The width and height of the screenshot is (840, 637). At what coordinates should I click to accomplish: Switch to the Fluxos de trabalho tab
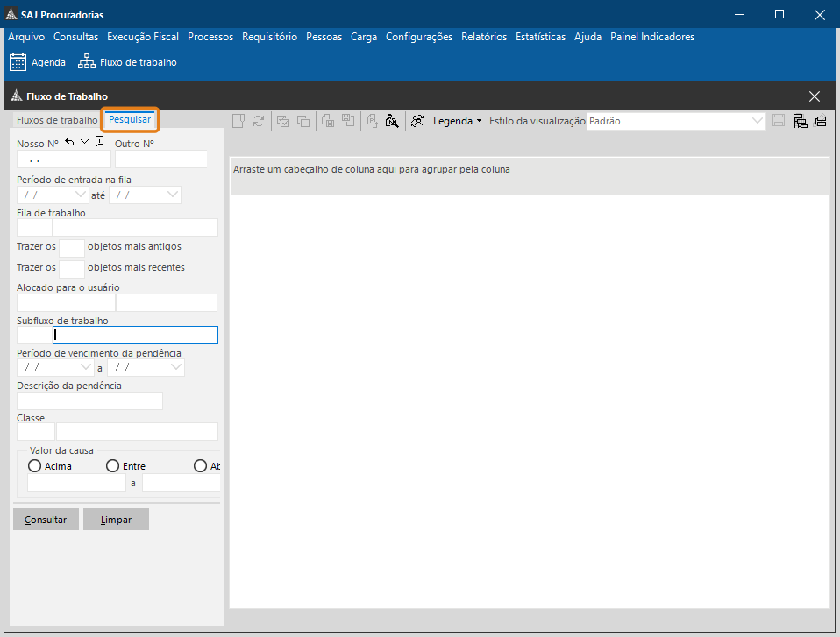57,120
